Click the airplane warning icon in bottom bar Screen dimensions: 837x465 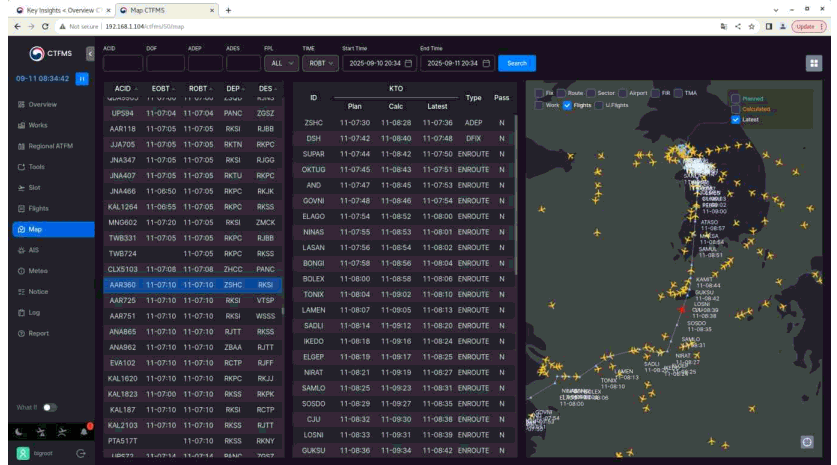point(41,432)
